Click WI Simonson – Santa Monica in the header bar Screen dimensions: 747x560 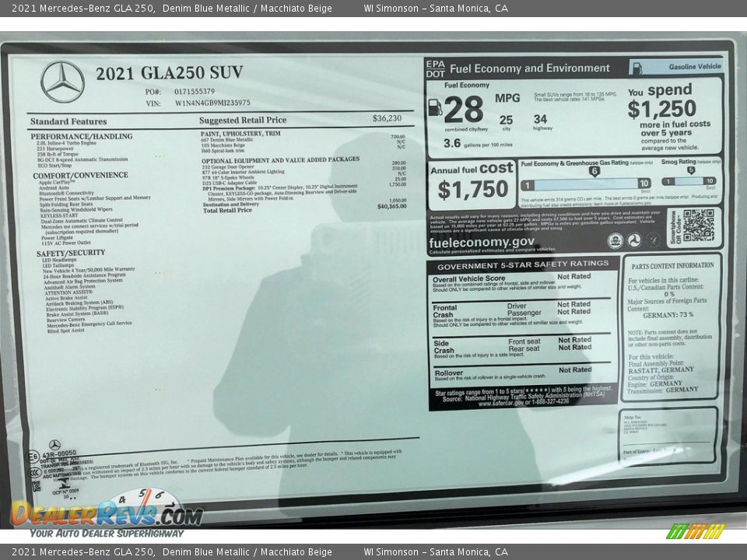pos(436,8)
